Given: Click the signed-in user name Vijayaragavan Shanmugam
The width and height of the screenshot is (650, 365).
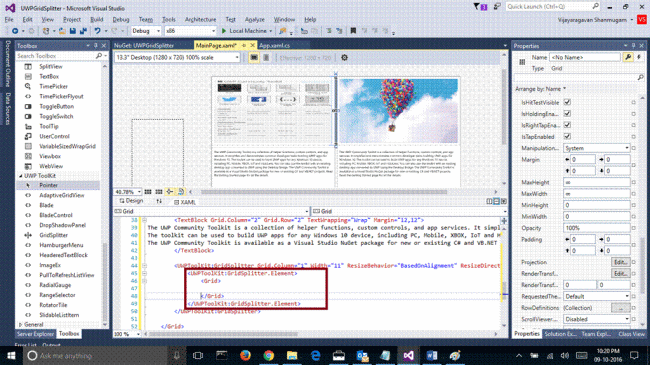Looking at the screenshot, I should (592, 19).
